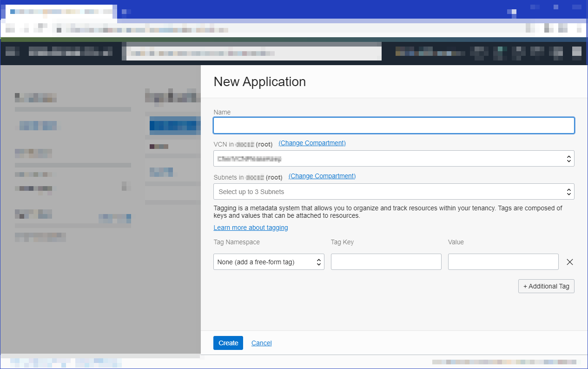Open the VCN selection dropdown
This screenshot has width=588, height=369.
pos(393,158)
